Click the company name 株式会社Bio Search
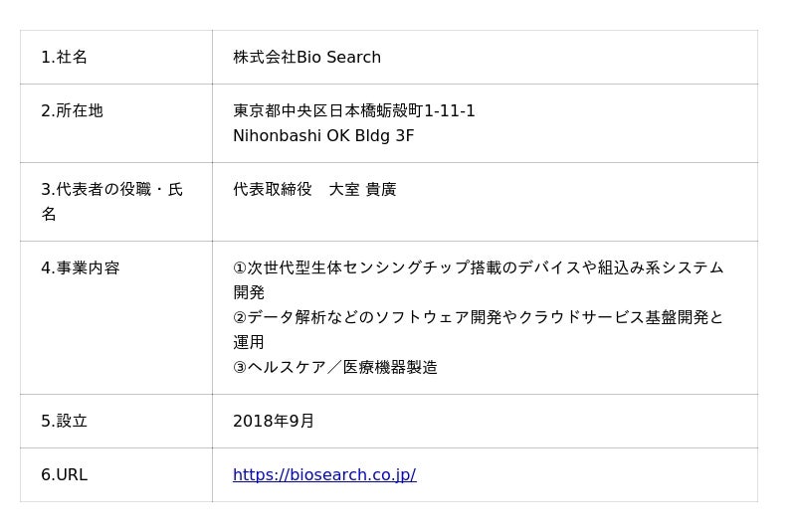Screen dimensions: 796x532 click(307, 57)
